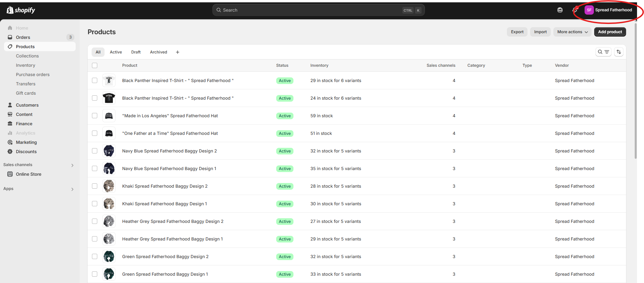
Task: Click the Products tag icon
Action: (10, 47)
